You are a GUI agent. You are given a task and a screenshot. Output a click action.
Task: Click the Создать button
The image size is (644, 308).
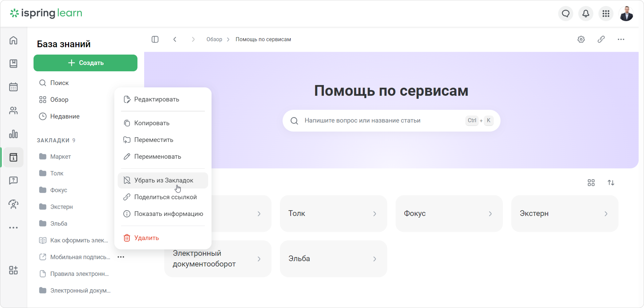[85, 63]
